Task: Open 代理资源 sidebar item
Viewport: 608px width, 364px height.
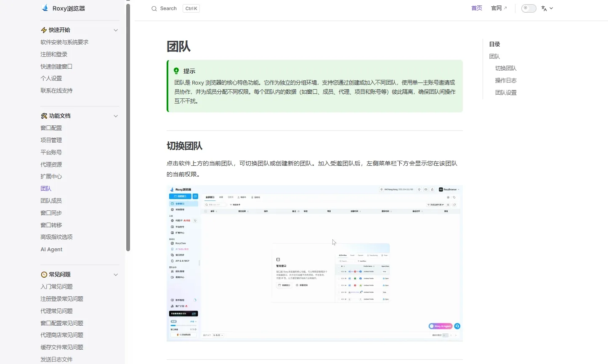Action: click(x=51, y=165)
